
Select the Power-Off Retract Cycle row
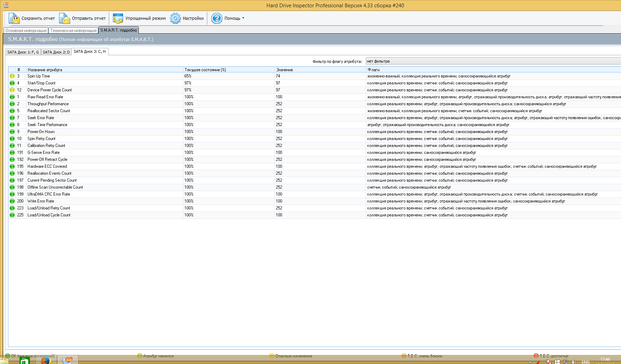click(x=315, y=159)
